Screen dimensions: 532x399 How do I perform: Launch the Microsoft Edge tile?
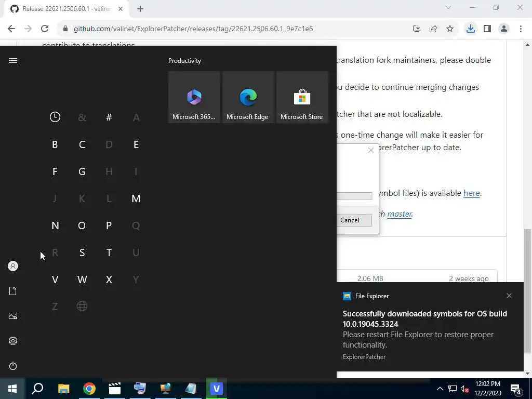coord(248,97)
